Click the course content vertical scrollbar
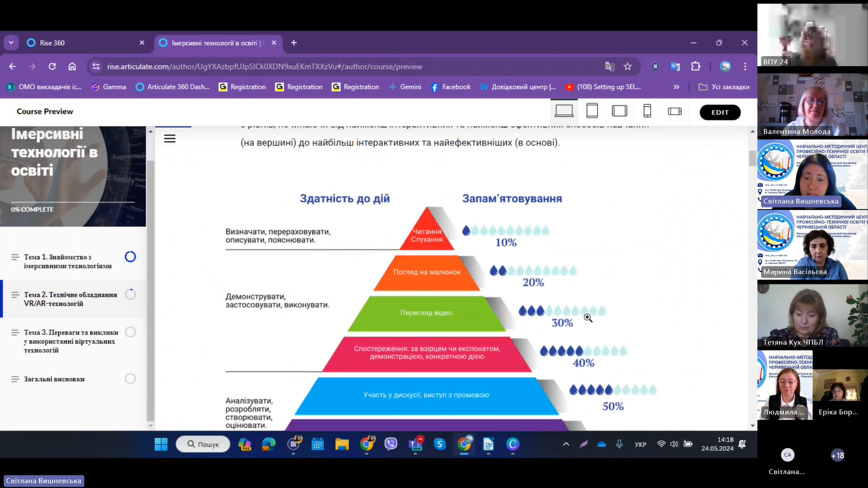Viewport: 868px width, 488px height. (753, 274)
